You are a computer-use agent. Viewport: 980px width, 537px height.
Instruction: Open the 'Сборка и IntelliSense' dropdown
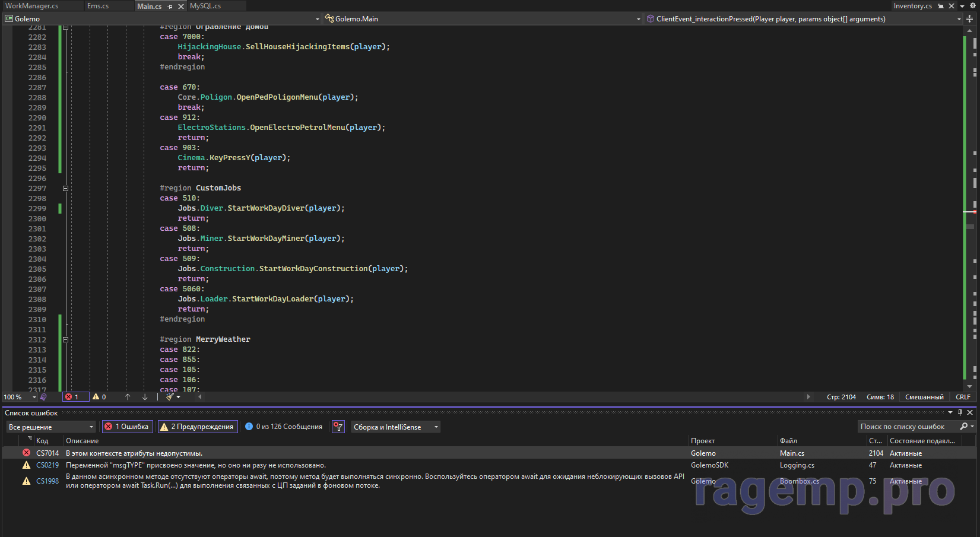click(395, 427)
